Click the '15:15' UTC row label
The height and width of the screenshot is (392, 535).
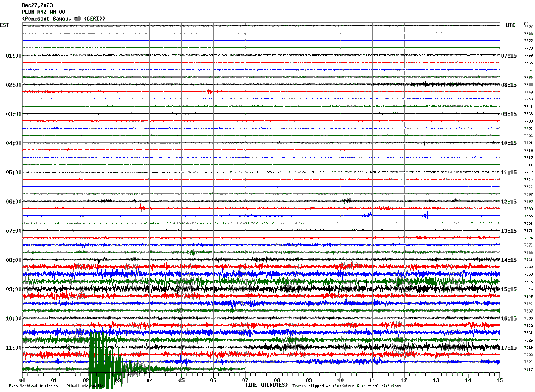(x=509, y=289)
